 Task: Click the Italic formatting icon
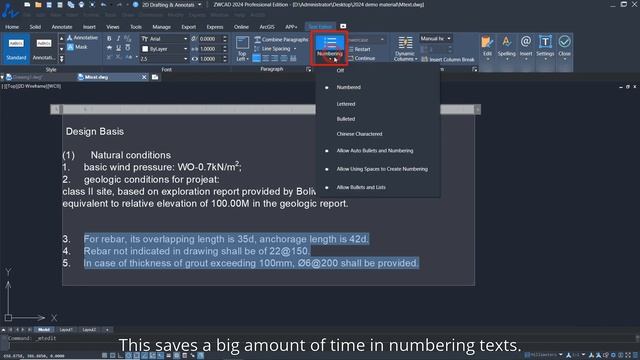point(118,39)
